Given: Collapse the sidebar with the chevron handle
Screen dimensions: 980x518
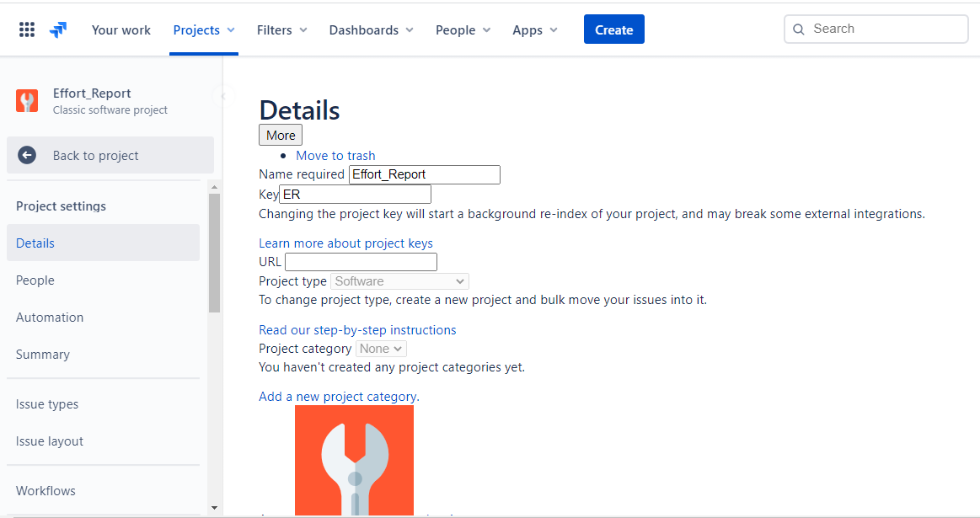Looking at the screenshot, I should tap(223, 96).
